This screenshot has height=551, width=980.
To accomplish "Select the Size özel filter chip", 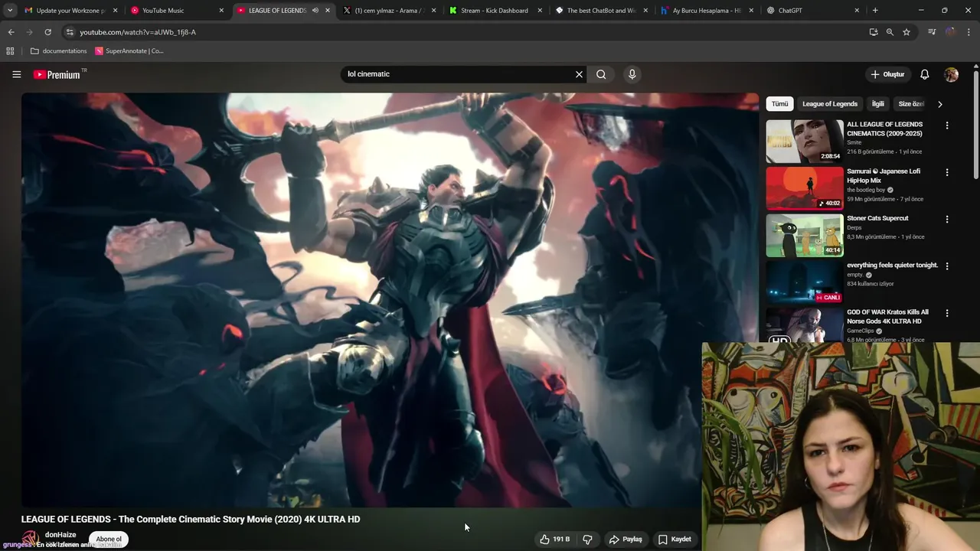I will pos(911,104).
